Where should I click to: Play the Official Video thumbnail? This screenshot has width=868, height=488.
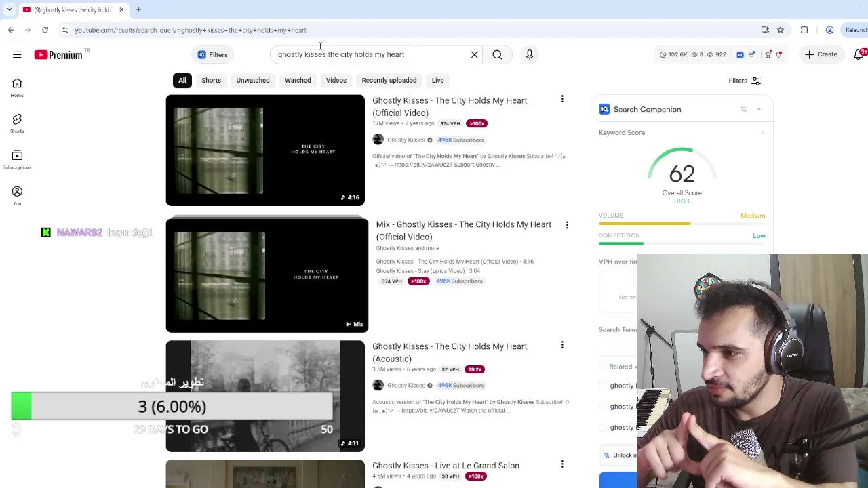click(265, 150)
